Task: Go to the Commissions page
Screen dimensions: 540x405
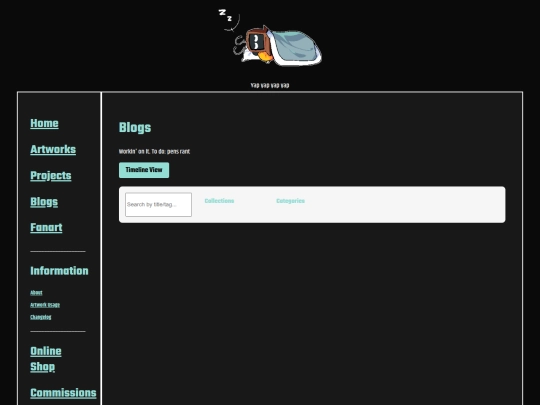Action: click(63, 393)
